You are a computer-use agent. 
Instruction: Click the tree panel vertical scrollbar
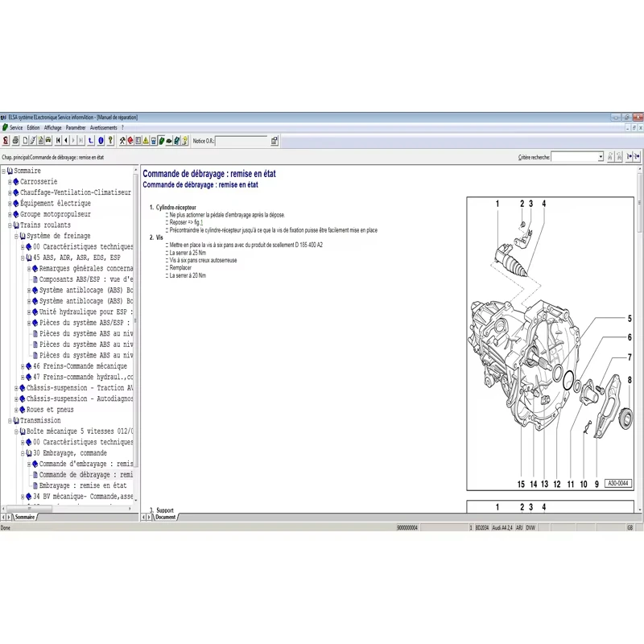(x=136, y=320)
